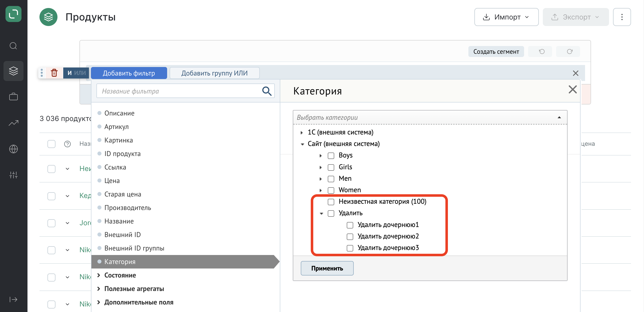Viewport: 644px width, 312px height.
Task: Expand 1С (внешняя система) tree node
Action: [302, 132]
